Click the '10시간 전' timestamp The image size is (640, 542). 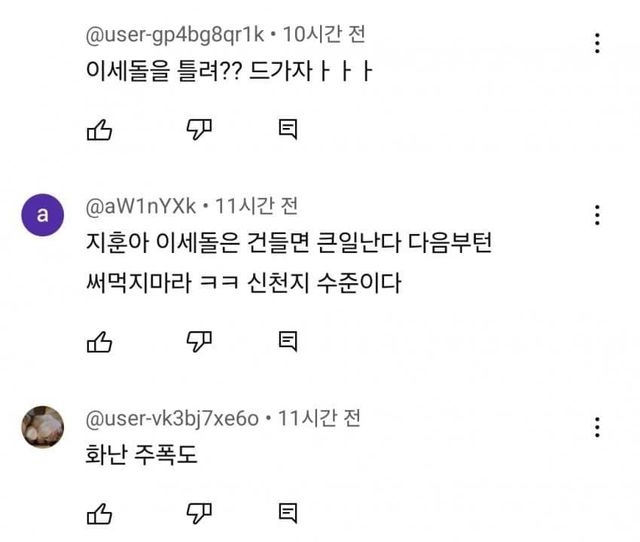(324, 35)
